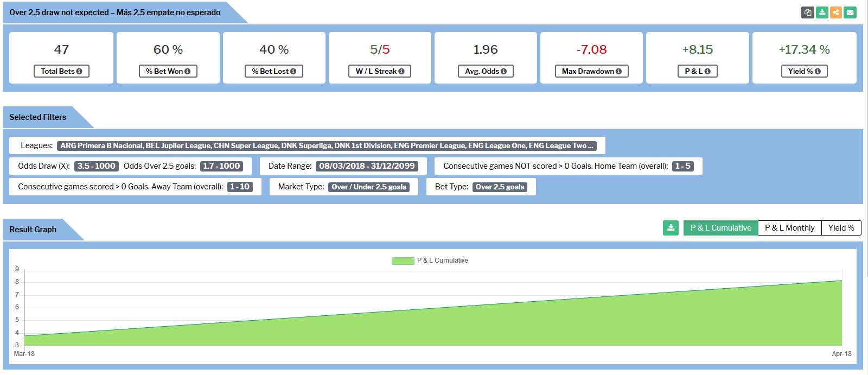Switch to P & L Monthly view
The image size is (868, 375).
(x=789, y=228)
